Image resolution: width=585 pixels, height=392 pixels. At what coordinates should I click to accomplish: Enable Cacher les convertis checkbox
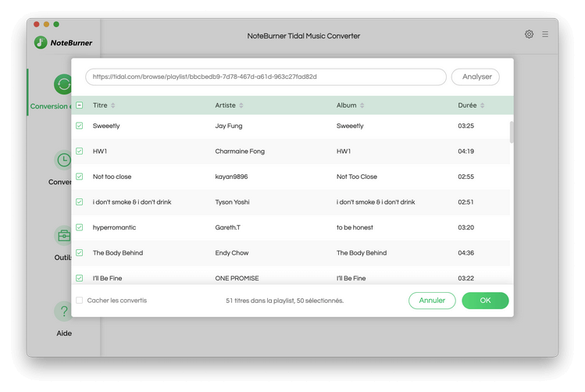coord(80,301)
